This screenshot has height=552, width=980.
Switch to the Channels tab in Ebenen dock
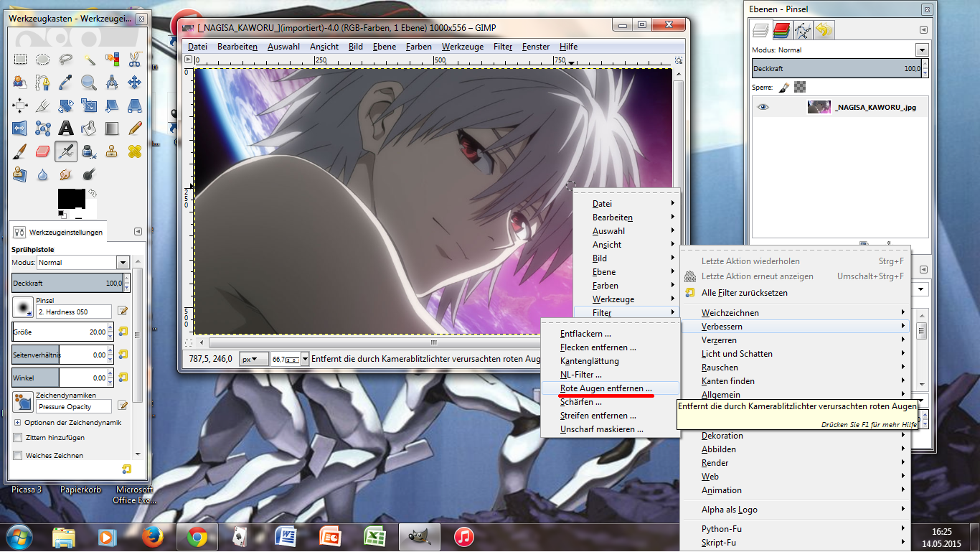tap(781, 29)
